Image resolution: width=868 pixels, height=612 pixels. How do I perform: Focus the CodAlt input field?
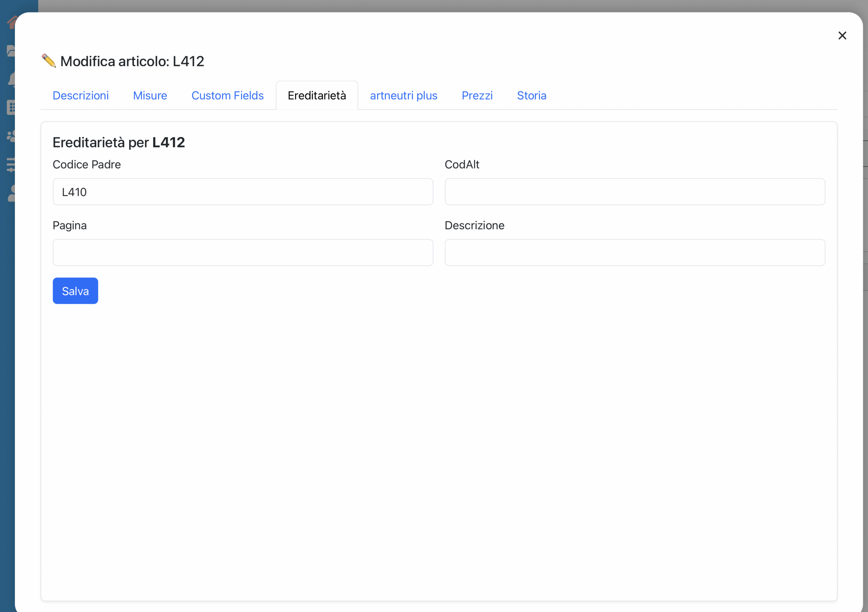634,192
